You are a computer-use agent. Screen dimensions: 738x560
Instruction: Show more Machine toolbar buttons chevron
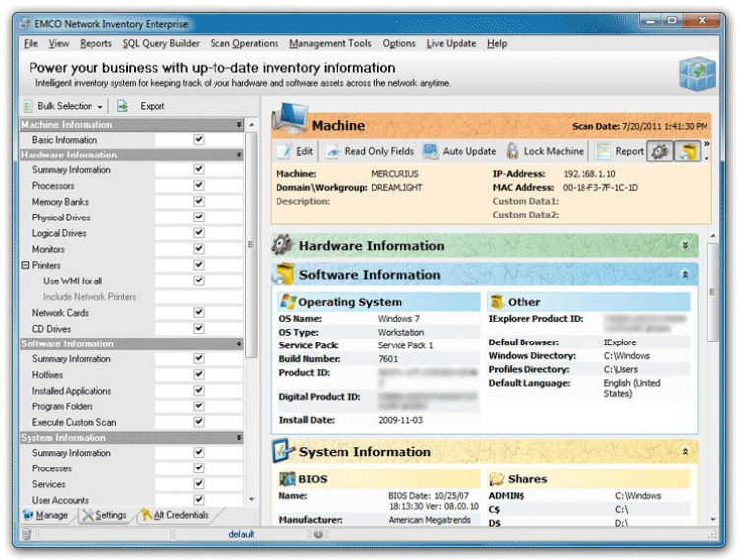click(x=707, y=144)
